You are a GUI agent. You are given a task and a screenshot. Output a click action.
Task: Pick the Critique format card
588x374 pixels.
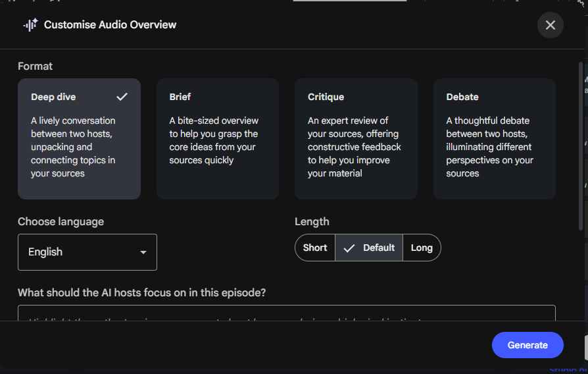tap(356, 139)
